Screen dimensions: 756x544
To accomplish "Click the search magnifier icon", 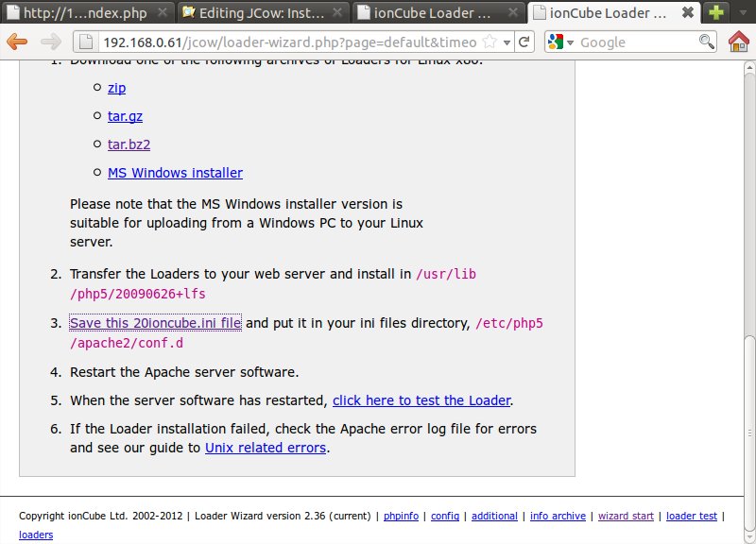I will tap(706, 42).
